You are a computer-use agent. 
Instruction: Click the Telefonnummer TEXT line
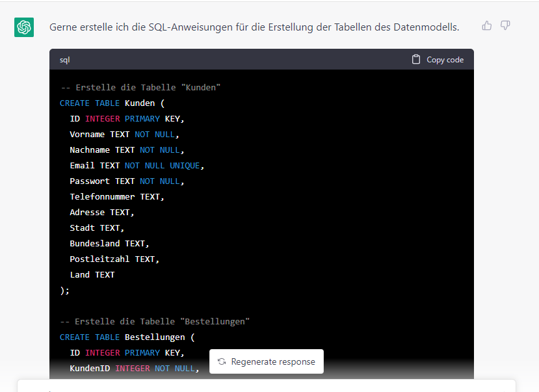point(117,196)
